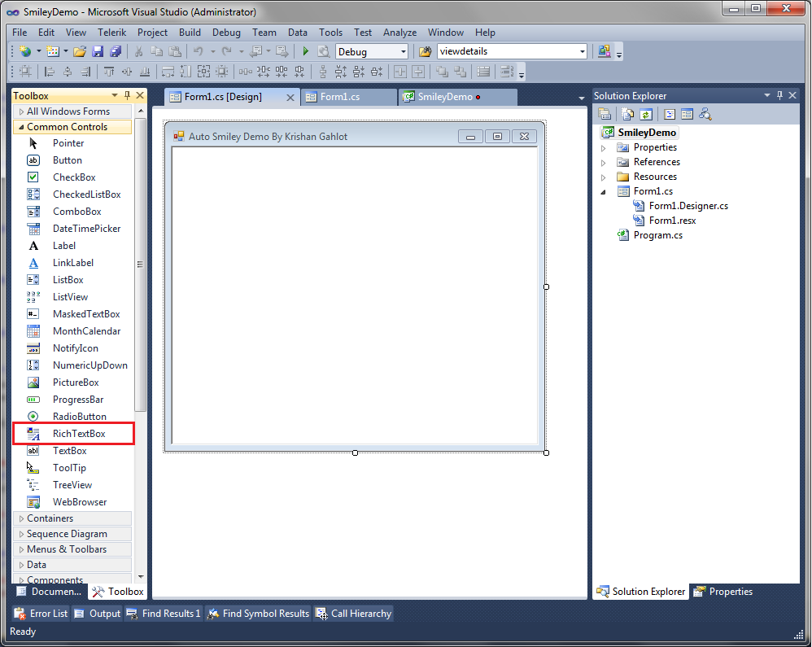
Task: Toggle auto-hide pin on the Toolbox panel
Action: tap(127, 94)
